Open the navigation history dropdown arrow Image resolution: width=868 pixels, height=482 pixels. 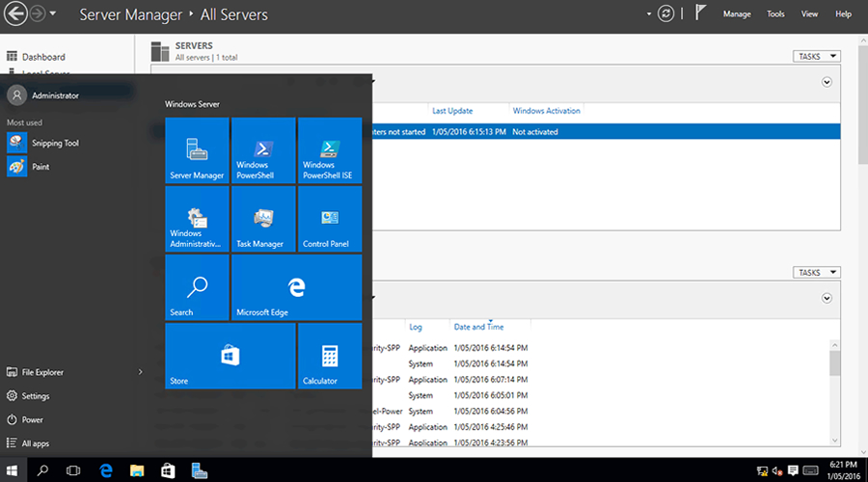(x=53, y=13)
